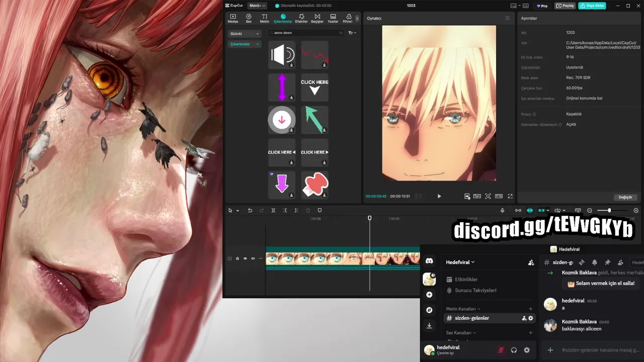Delete the selected clip with trash icon
644x362 pixels.
(x=308, y=210)
